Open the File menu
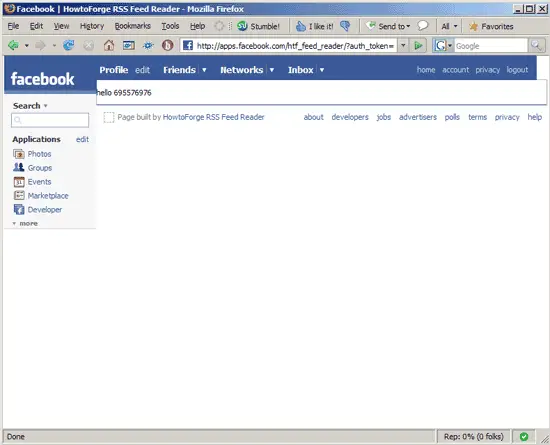 click(x=13, y=26)
